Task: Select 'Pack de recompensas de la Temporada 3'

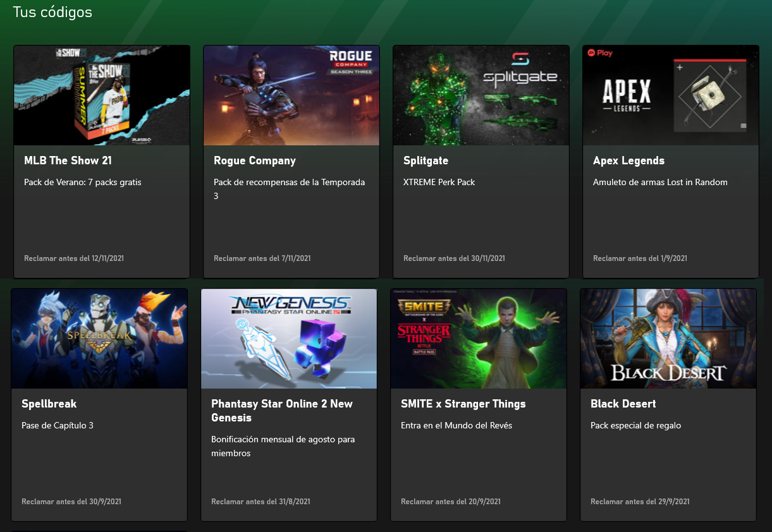Action: point(290,189)
